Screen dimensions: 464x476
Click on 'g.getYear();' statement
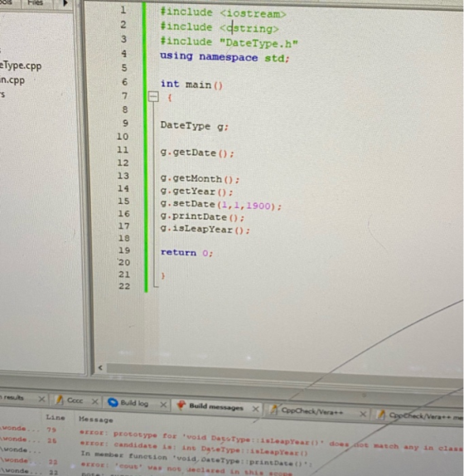pyautogui.click(x=197, y=192)
